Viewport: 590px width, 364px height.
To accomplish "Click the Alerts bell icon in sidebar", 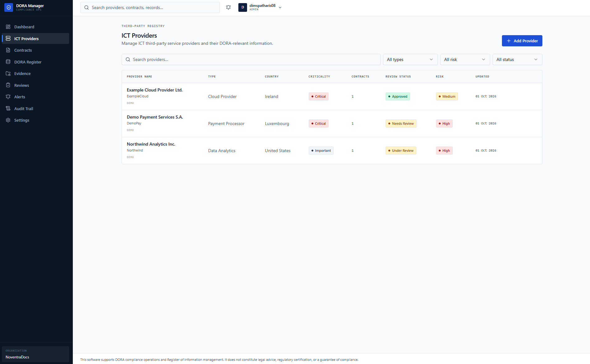I will [8, 97].
